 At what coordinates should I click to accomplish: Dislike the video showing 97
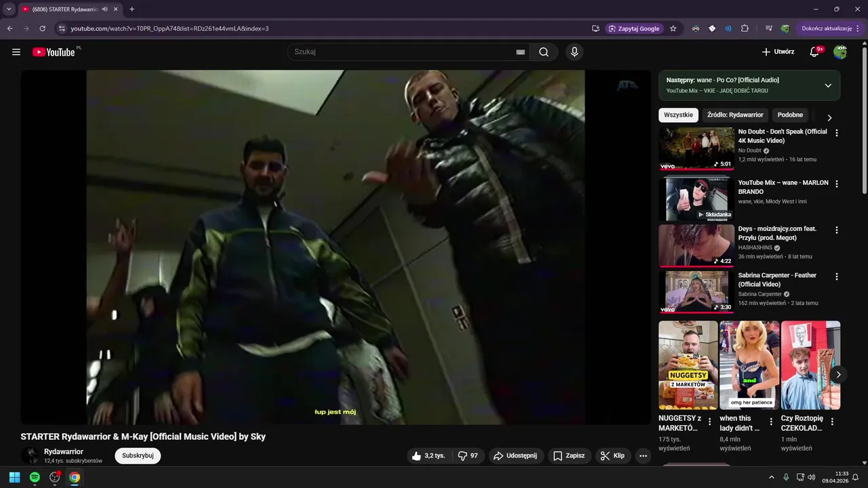(468, 455)
